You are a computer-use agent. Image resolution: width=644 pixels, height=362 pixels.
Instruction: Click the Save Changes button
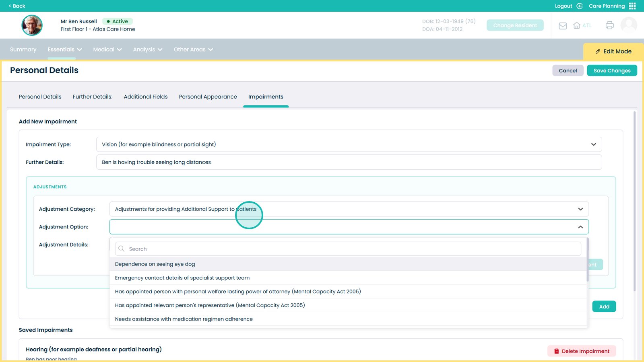(612, 70)
